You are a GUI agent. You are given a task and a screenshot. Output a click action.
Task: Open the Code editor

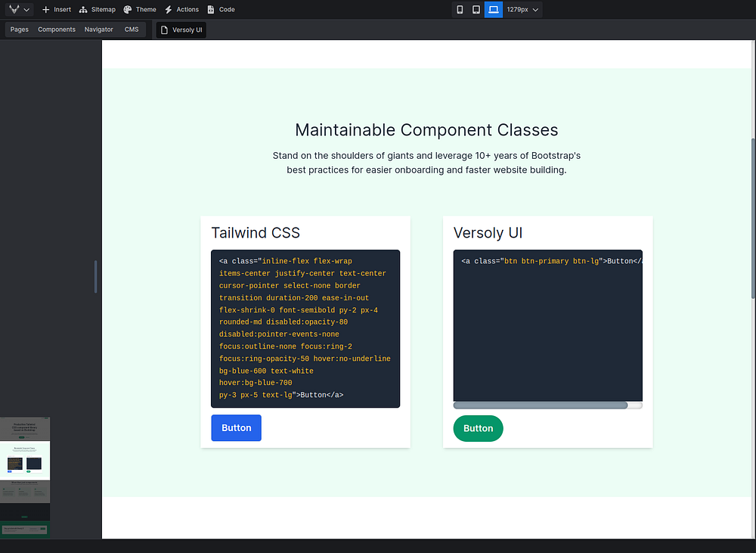[x=221, y=10]
